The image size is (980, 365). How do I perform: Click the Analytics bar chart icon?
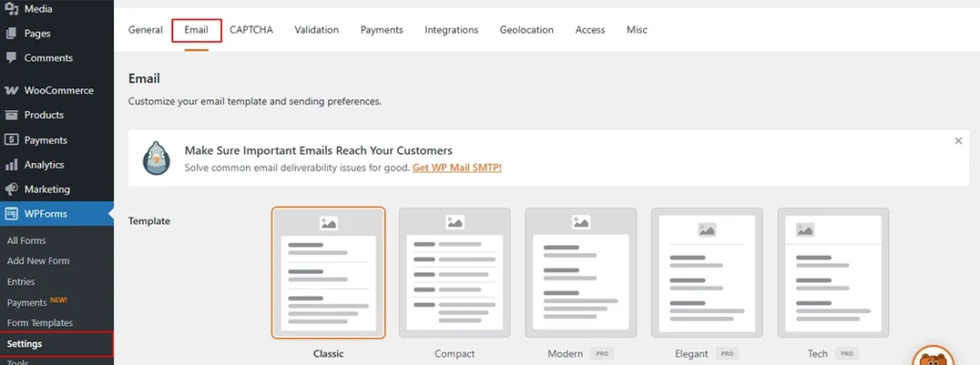coord(11,165)
